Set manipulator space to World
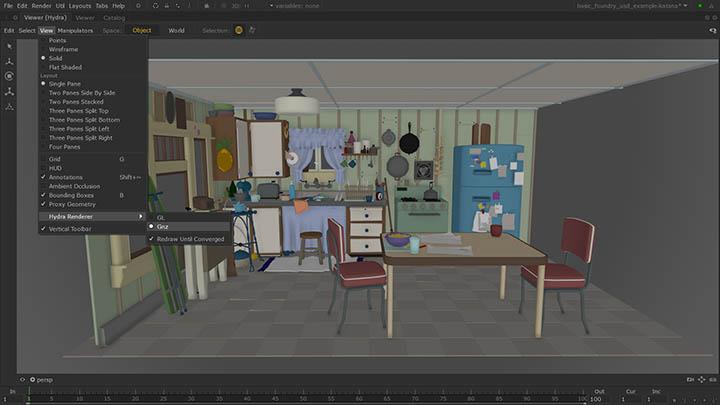The height and width of the screenshot is (405, 720). [176, 30]
